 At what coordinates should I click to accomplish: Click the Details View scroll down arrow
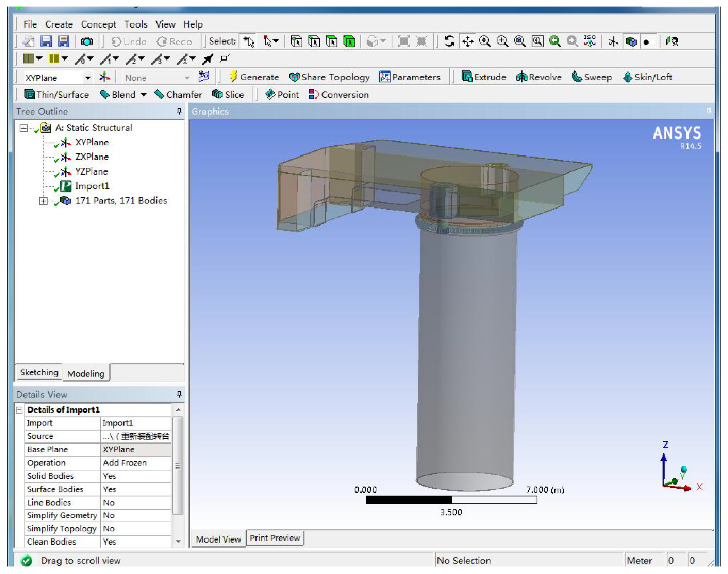(179, 541)
